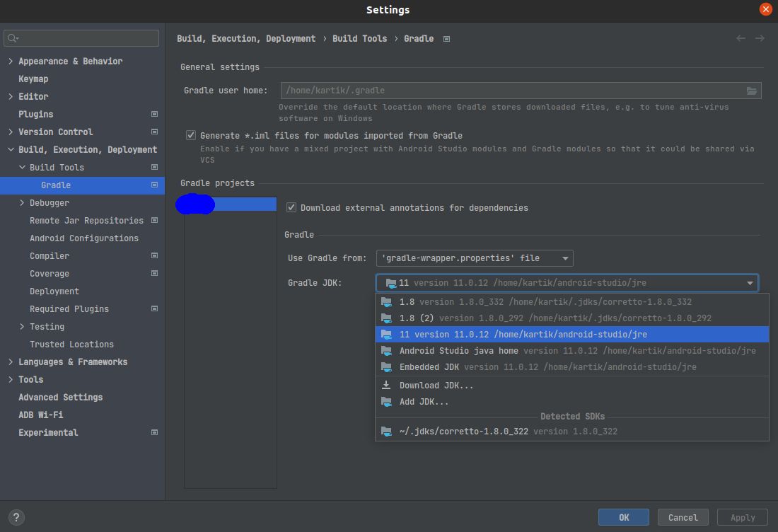Click the forward navigation arrow
This screenshot has height=532, width=778.
coord(760,38)
